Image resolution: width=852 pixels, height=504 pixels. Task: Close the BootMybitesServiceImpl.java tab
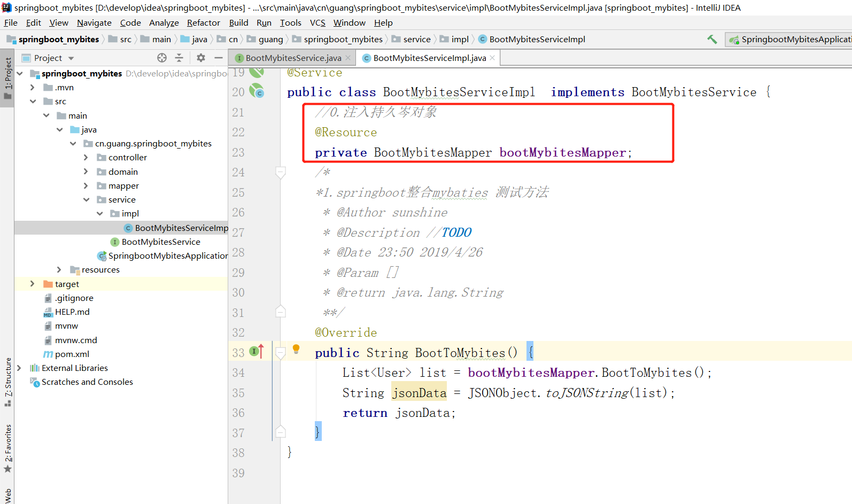click(492, 58)
